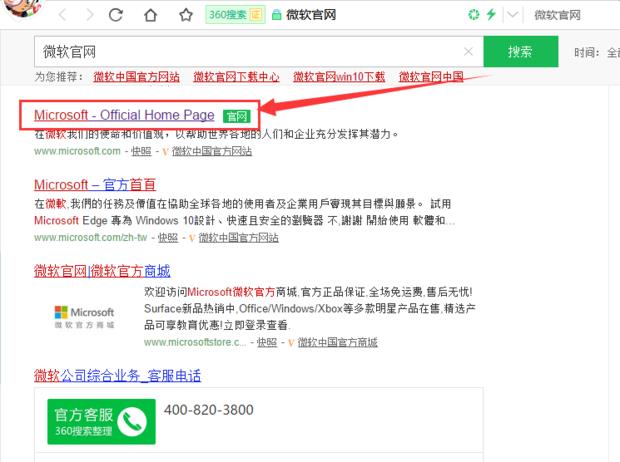
Task: Open 微软官网|微软官方商城 result
Action: (x=102, y=271)
